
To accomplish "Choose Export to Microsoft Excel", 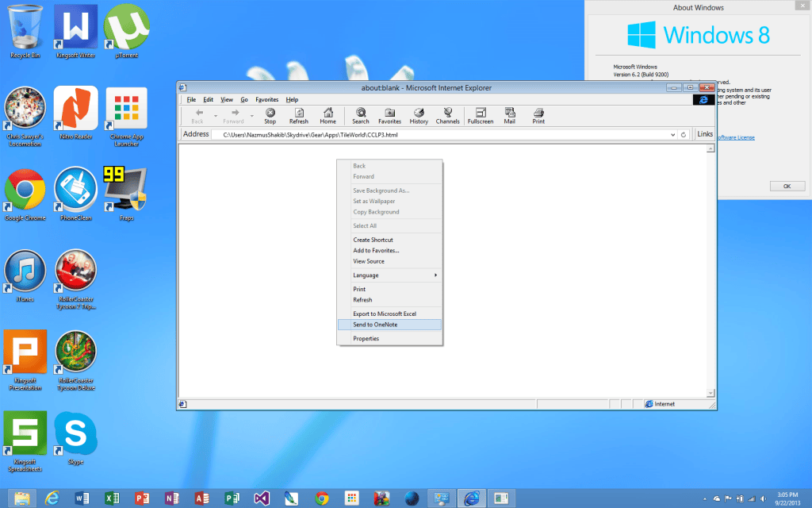I will [x=389, y=314].
